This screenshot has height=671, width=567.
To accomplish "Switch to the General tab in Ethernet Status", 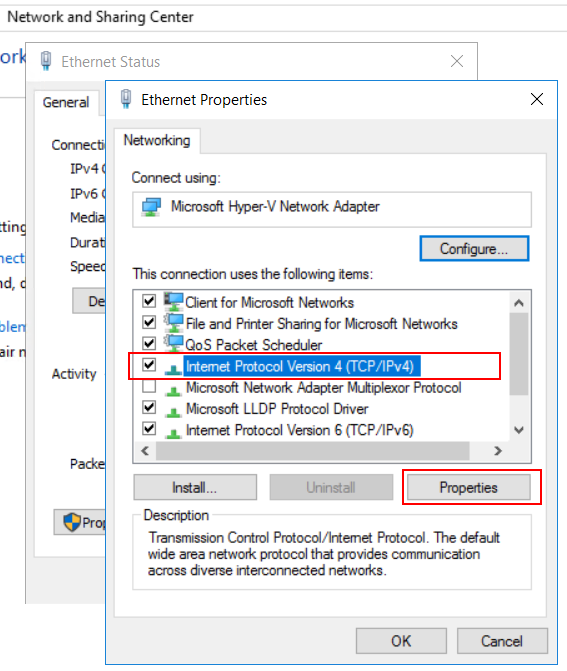I will click(x=66, y=102).
